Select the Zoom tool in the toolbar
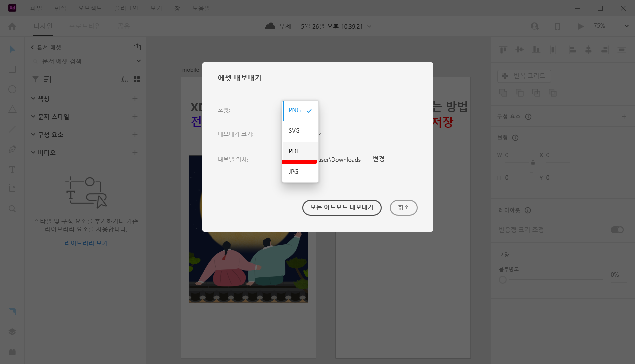 pos(12,208)
